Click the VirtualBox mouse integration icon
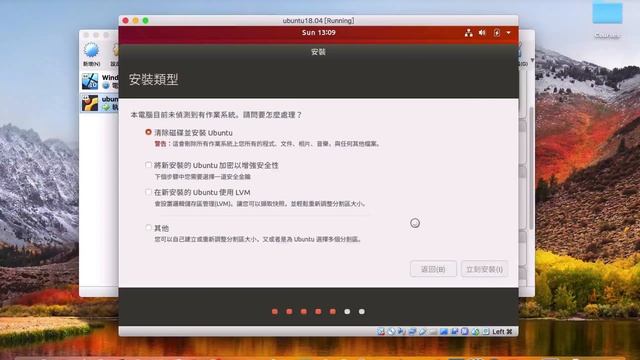 [475, 331]
